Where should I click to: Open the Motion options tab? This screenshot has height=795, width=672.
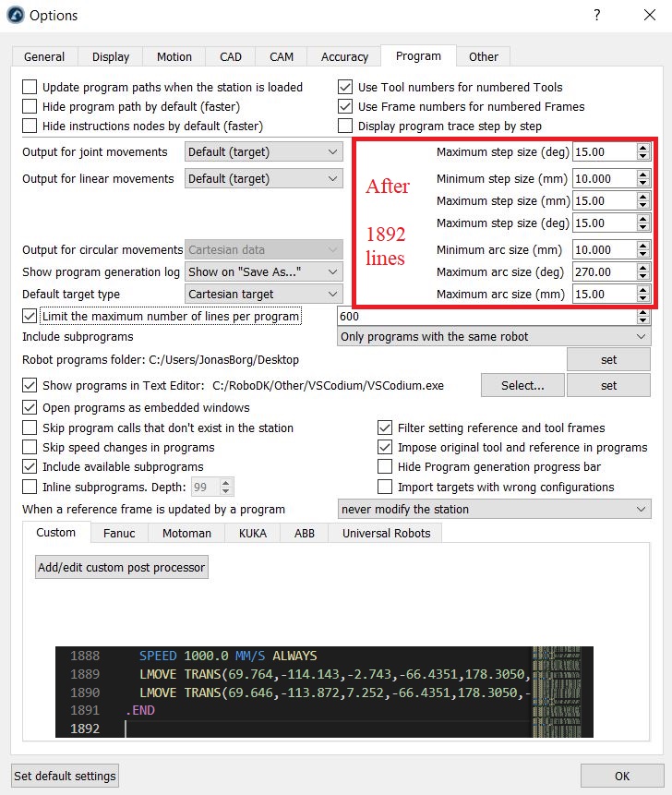click(x=174, y=57)
